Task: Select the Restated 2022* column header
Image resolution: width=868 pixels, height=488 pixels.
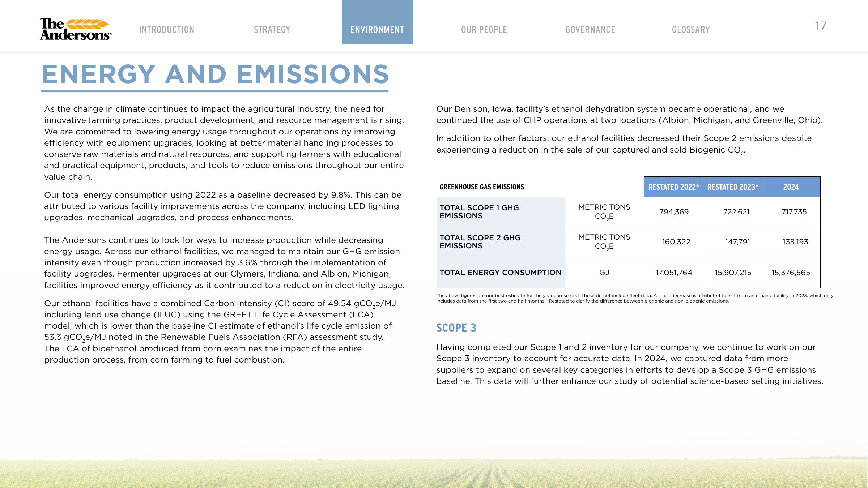Action: tap(674, 187)
